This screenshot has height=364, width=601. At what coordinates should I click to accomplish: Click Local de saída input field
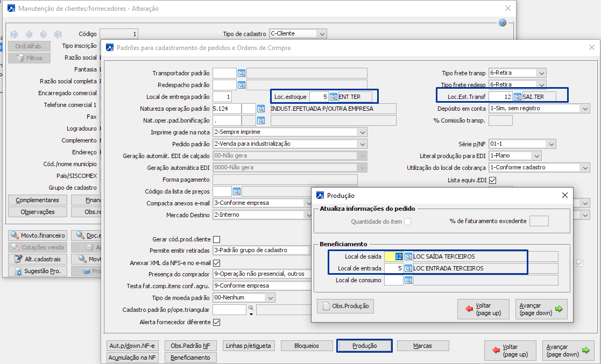click(x=394, y=256)
